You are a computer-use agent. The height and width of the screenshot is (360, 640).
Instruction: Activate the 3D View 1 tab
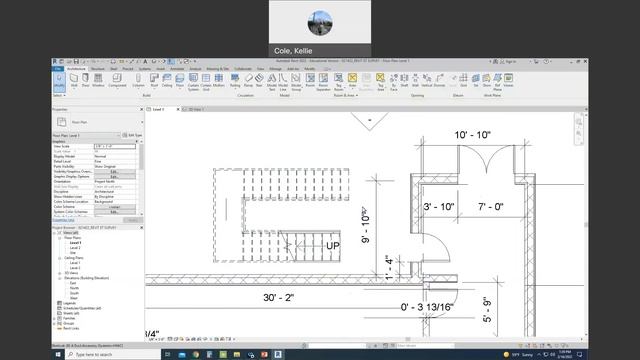point(196,109)
